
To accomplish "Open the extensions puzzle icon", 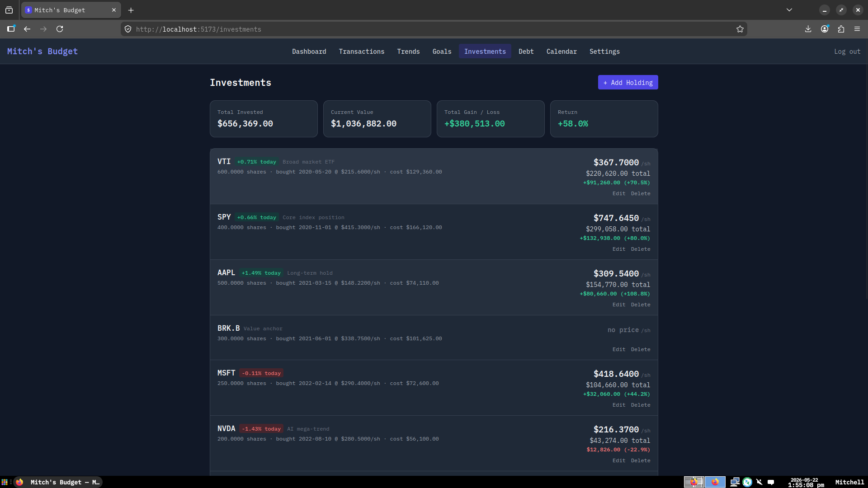I will (x=841, y=29).
